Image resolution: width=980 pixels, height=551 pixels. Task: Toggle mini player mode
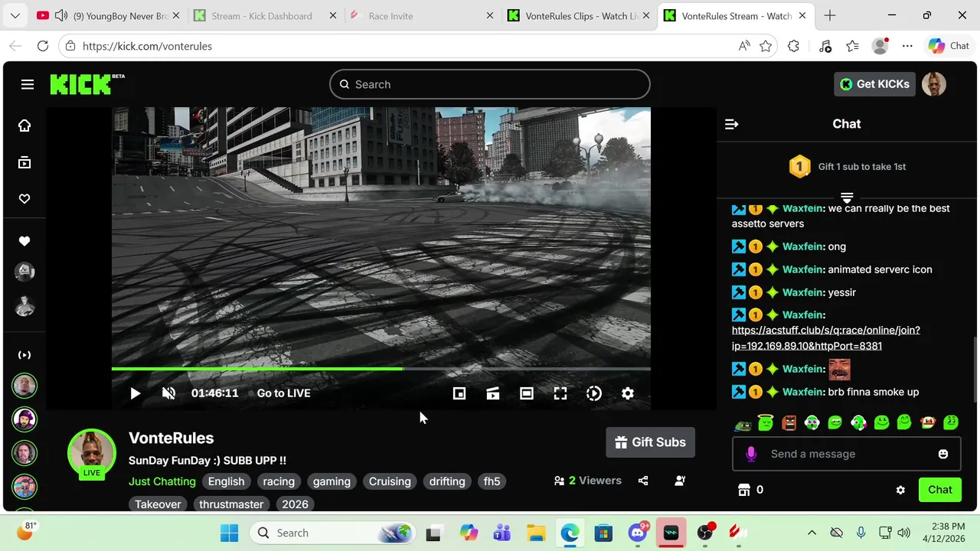(x=459, y=393)
